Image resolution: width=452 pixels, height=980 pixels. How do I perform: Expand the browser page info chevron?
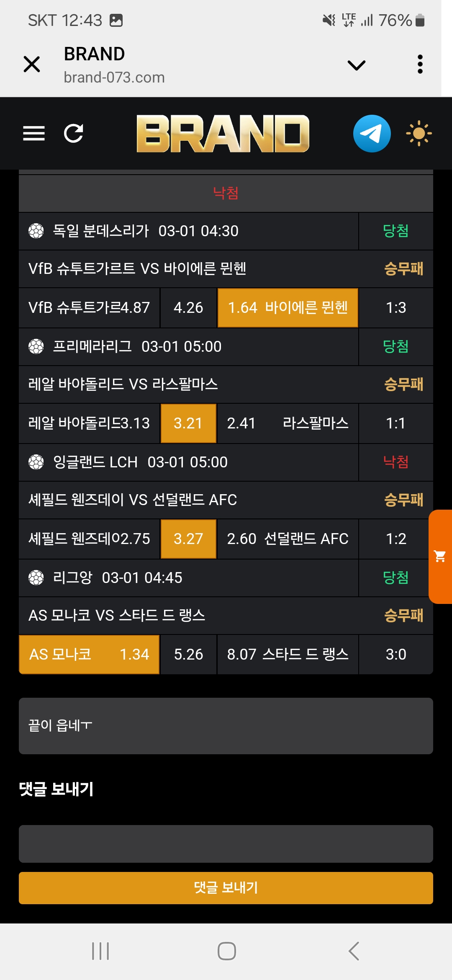(357, 65)
